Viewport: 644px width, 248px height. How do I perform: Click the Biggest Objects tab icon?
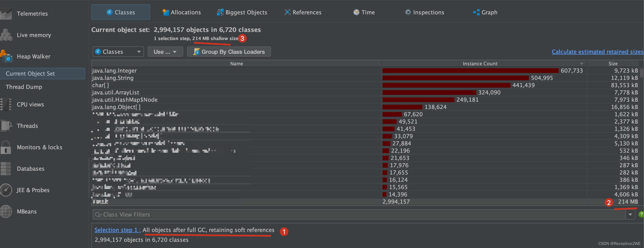[x=220, y=12]
